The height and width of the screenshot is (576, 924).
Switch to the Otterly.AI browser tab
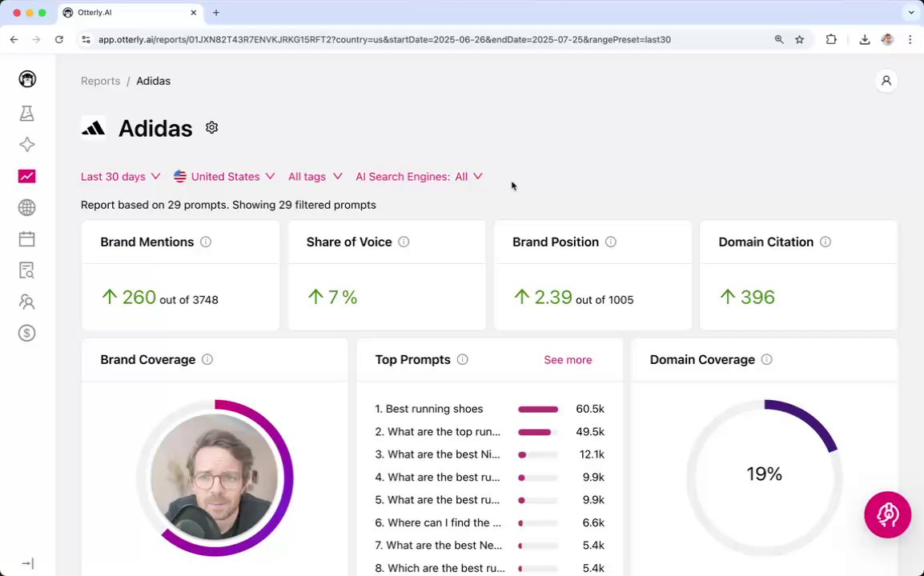pyautogui.click(x=131, y=12)
